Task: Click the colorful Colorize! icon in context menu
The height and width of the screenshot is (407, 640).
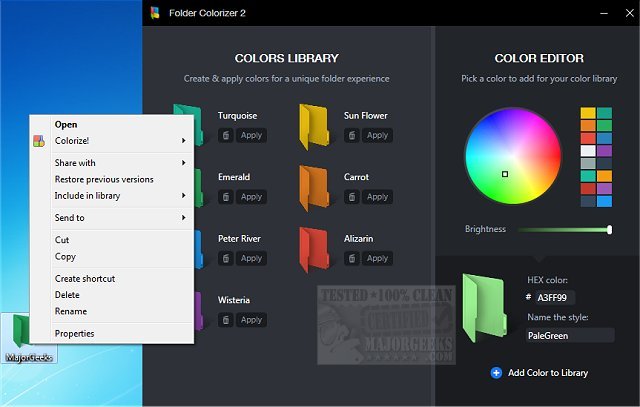Action: (39, 141)
